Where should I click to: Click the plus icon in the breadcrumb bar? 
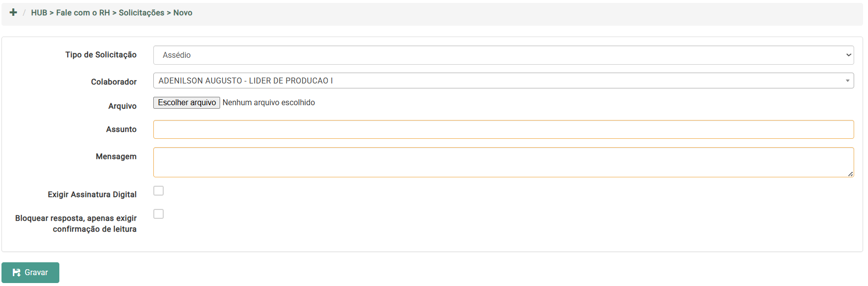(x=13, y=12)
